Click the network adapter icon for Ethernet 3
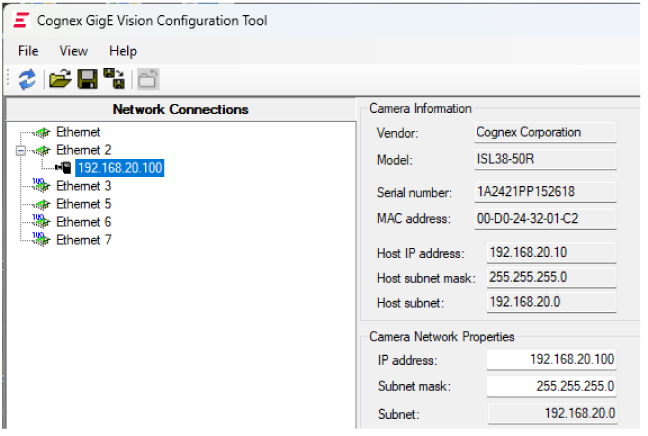Image resolution: width=648 pixels, height=436 pixels. point(41,186)
